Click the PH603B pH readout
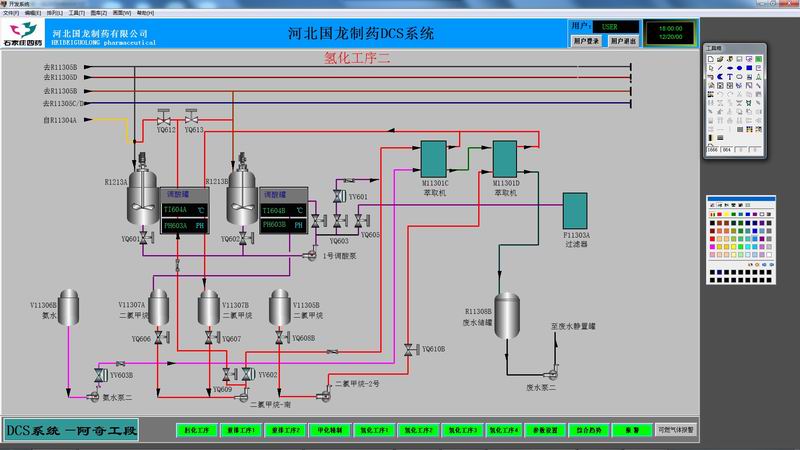The width and height of the screenshot is (800, 450). pos(283,224)
